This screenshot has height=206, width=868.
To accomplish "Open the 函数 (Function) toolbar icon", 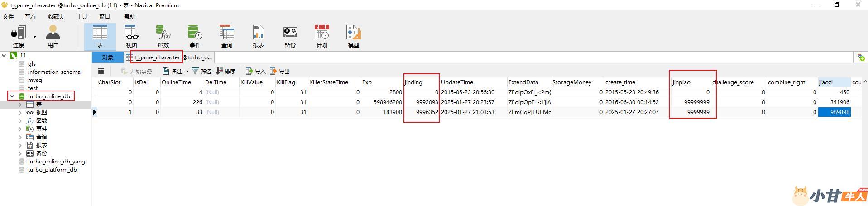I will pyautogui.click(x=163, y=36).
